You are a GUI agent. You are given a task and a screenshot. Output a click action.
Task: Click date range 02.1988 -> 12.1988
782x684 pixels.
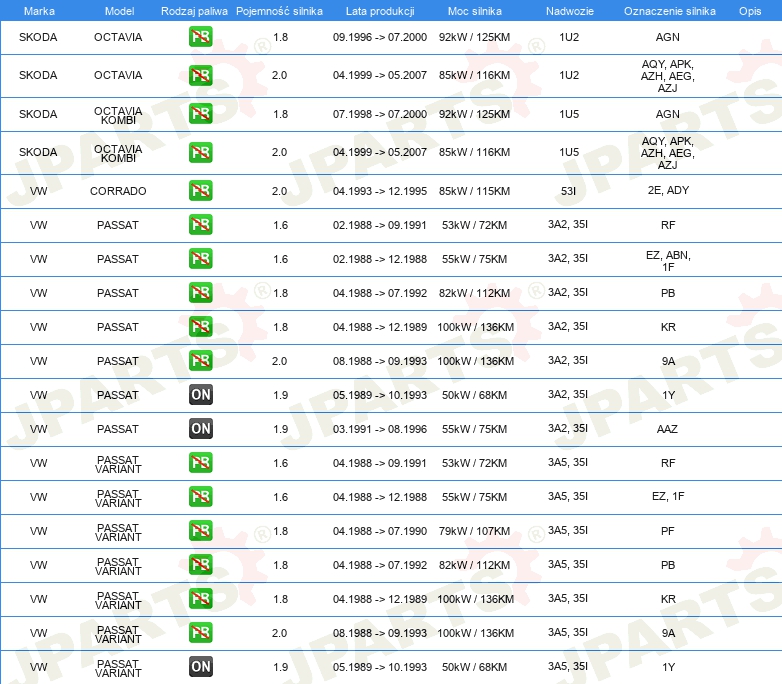coord(380,259)
